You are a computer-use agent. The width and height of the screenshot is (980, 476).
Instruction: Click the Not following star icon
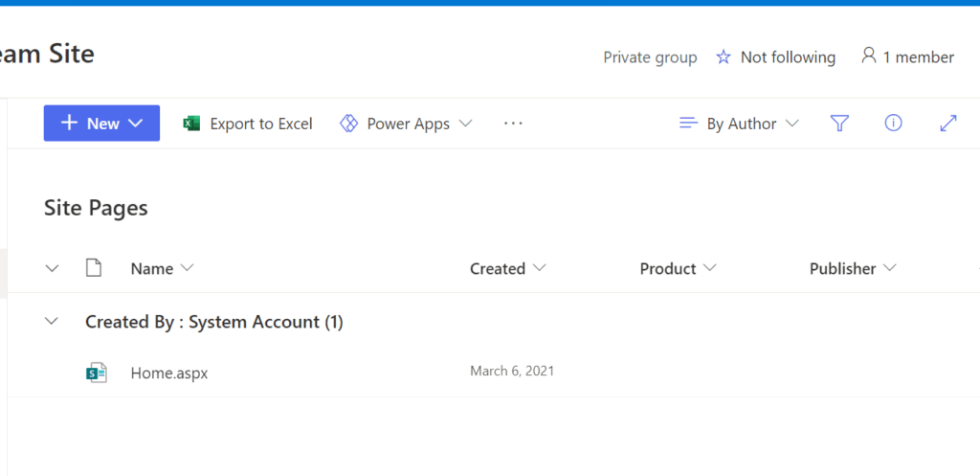724,57
